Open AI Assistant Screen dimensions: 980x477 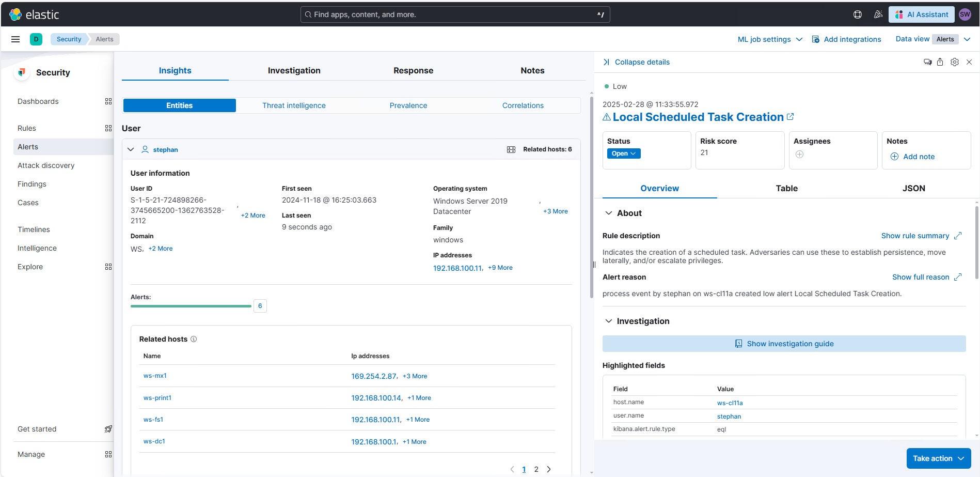pos(922,14)
